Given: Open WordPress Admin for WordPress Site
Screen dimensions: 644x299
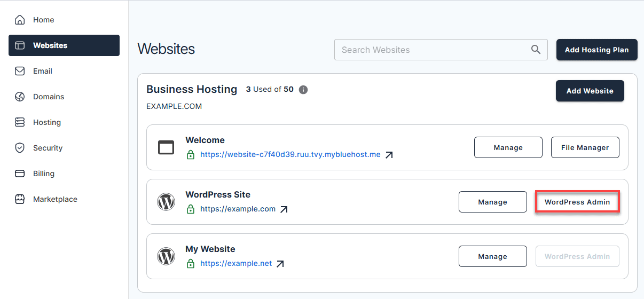Looking at the screenshot, I should click(577, 202).
